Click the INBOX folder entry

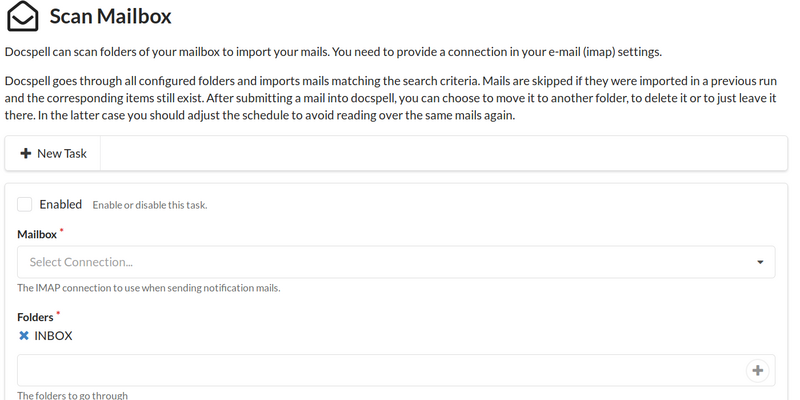(53, 336)
